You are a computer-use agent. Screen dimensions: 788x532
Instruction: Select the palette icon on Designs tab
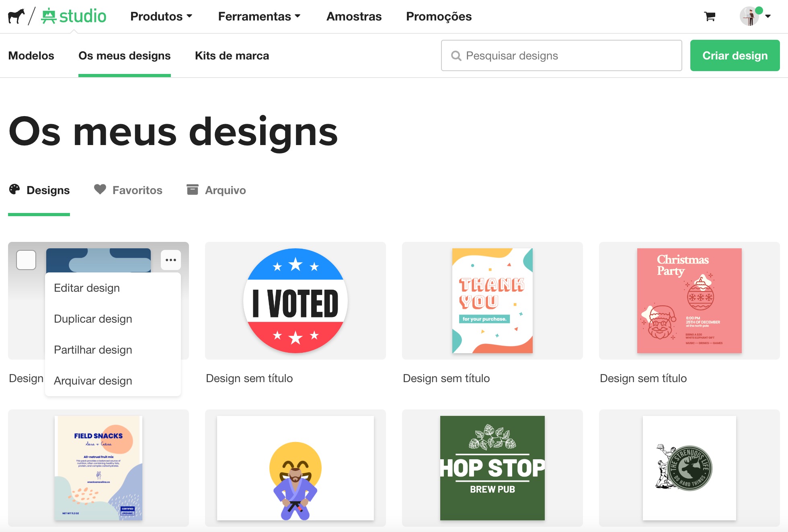(x=15, y=189)
